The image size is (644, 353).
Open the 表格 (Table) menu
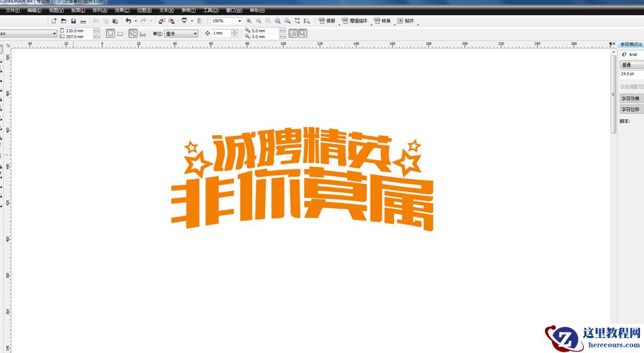coord(188,10)
